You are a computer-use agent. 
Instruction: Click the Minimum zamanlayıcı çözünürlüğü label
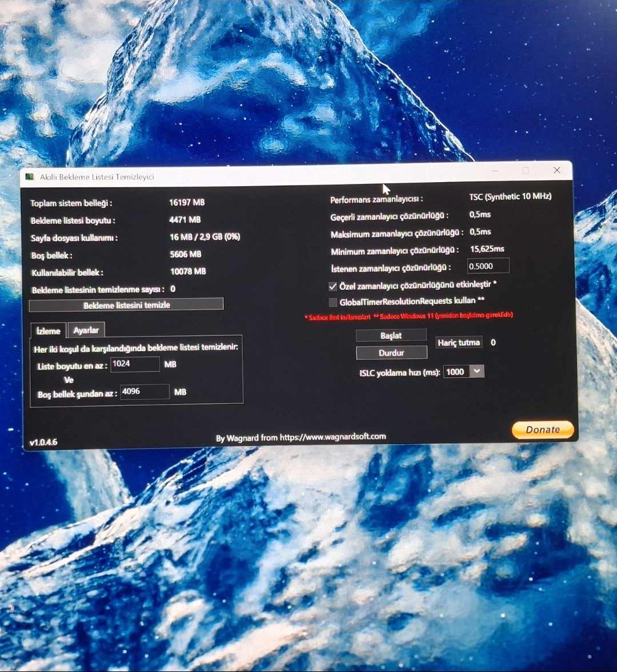[395, 251]
